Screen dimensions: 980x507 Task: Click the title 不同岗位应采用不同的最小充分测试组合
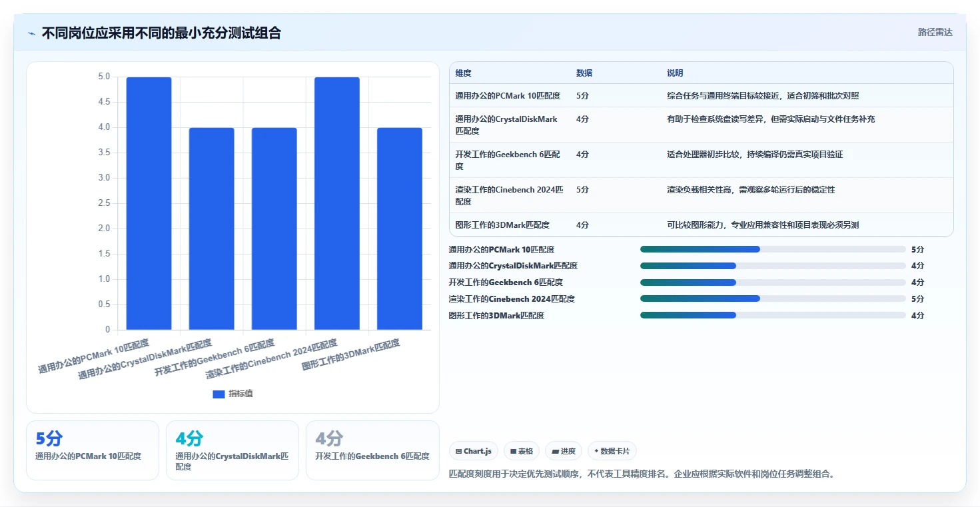(161, 33)
